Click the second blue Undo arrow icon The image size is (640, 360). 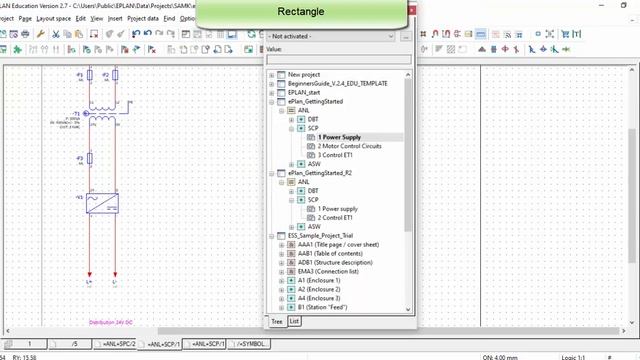point(147,34)
